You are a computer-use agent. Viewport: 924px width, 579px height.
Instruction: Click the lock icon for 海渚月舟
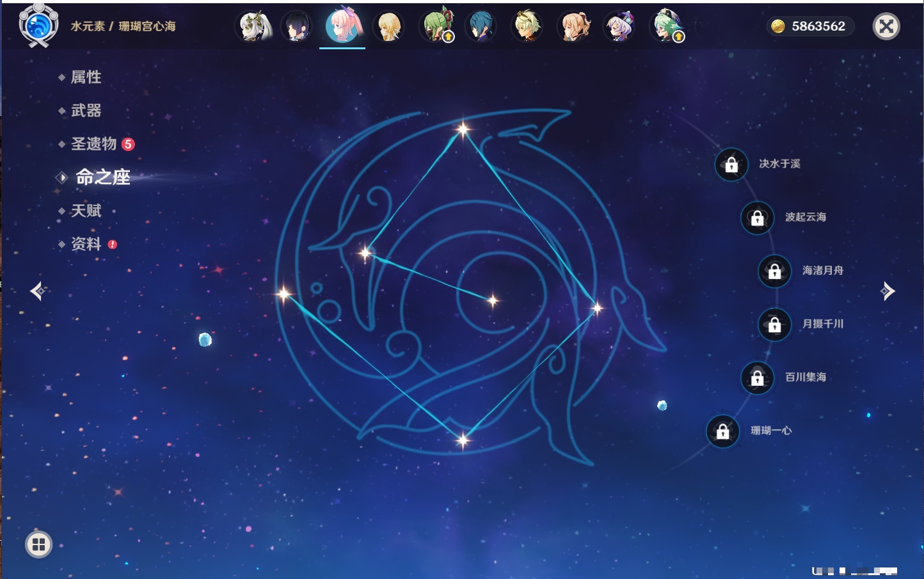point(774,271)
